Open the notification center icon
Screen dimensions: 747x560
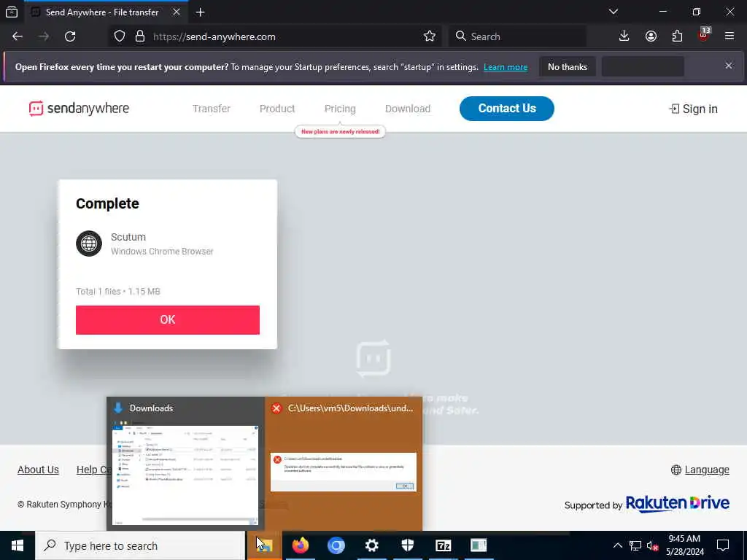click(723, 545)
